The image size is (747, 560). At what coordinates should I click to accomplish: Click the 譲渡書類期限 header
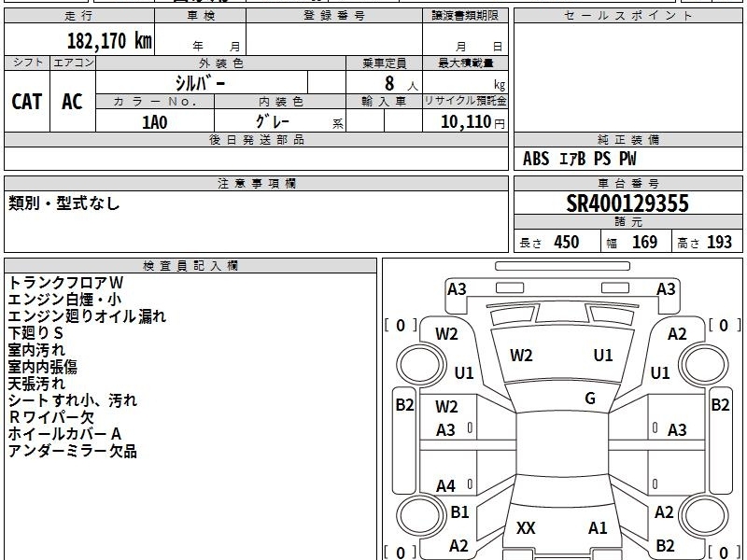pos(465,16)
